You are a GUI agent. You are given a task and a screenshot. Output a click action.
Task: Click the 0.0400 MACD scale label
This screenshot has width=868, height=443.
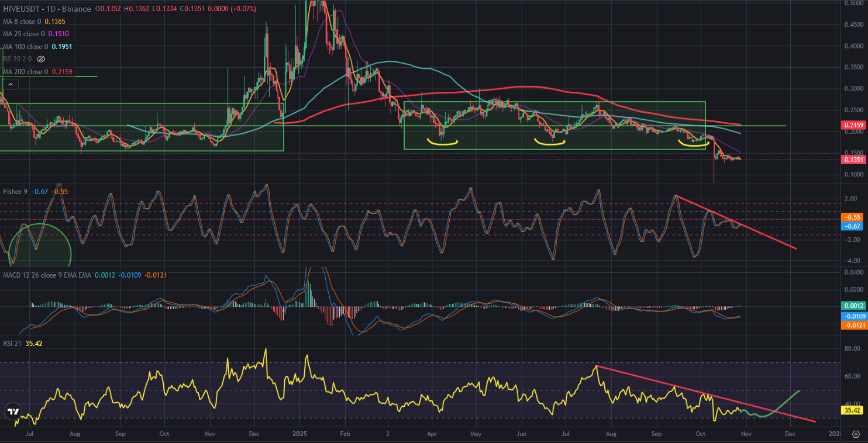pos(854,272)
